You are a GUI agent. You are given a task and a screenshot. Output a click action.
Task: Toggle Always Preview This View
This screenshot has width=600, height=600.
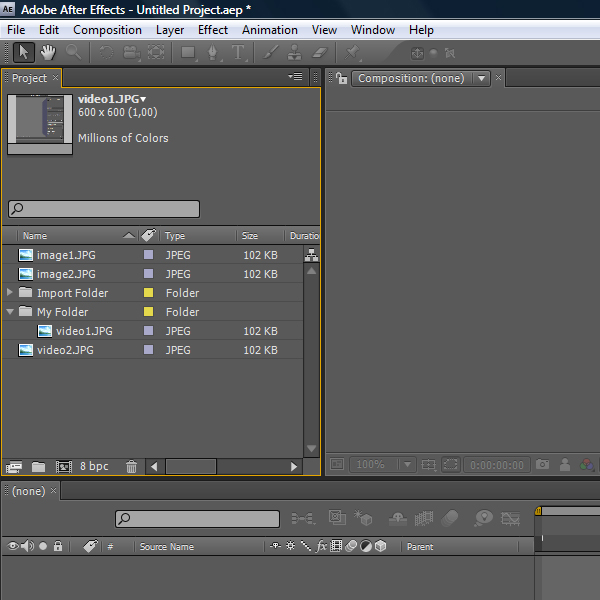(337, 465)
